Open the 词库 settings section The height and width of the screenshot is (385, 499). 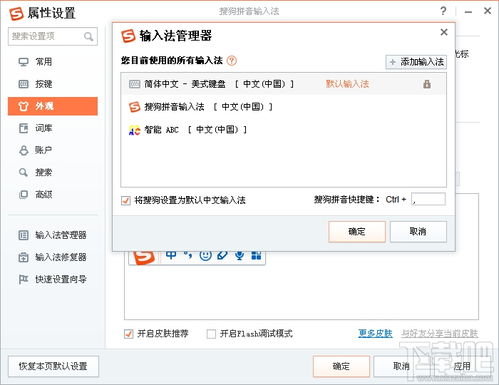(53, 128)
